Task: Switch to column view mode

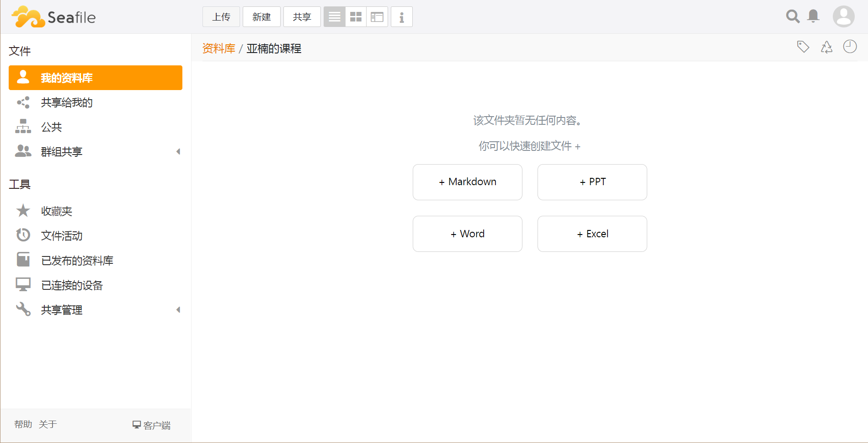Action: [x=377, y=17]
